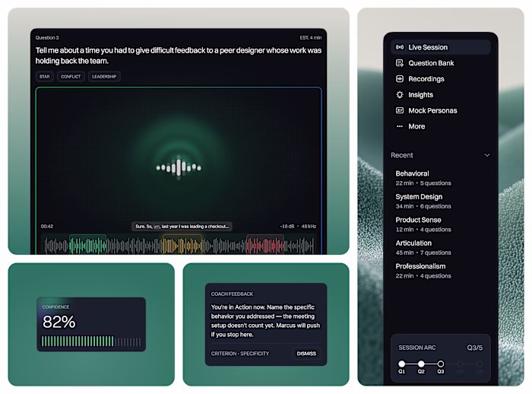The width and height of the screenshot is (532, 394).
Task: Click the '45 min · 7 questions' detail
Action: pyautogui.click(x=423, y=253)
